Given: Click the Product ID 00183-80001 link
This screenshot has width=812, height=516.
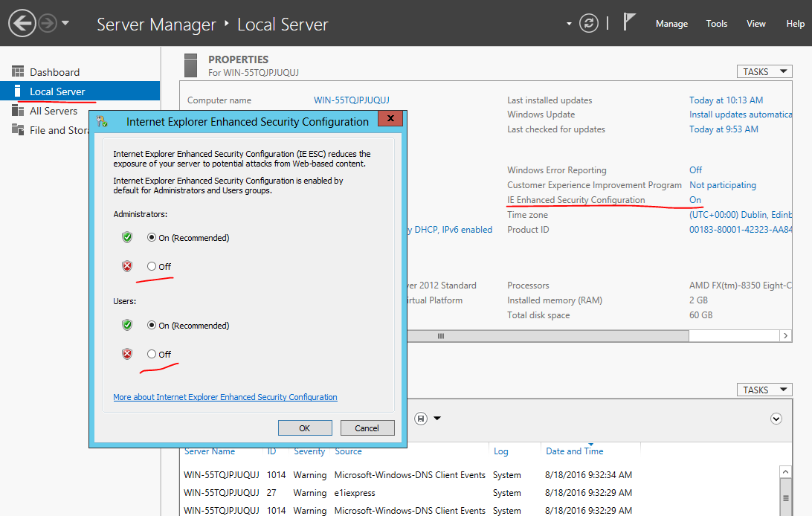Looking at the screenshot, I should click(741, 229).
